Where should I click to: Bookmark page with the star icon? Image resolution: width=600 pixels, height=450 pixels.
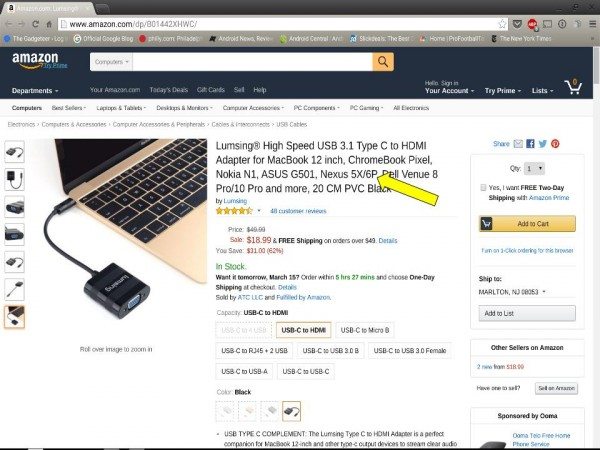pos(502,24)
